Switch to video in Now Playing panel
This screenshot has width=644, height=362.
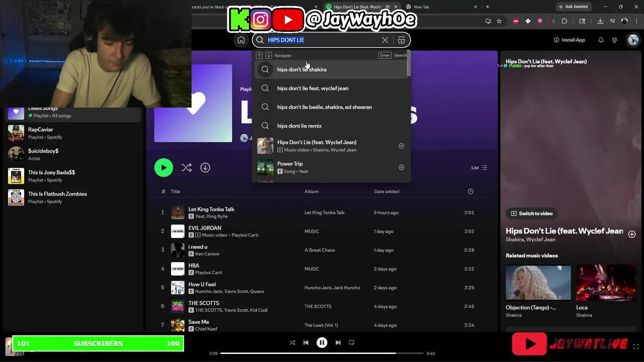pyautogui.click(x=532, y=213)
